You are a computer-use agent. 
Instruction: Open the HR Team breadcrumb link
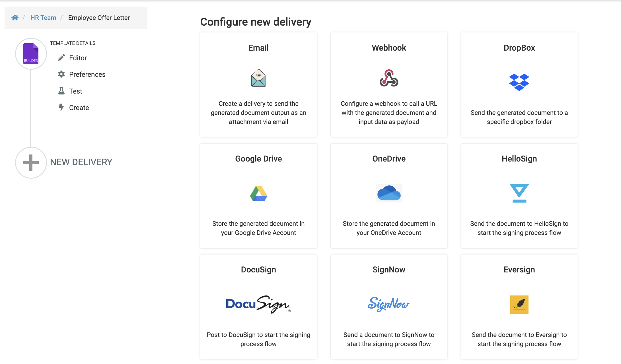click(43, 18)
